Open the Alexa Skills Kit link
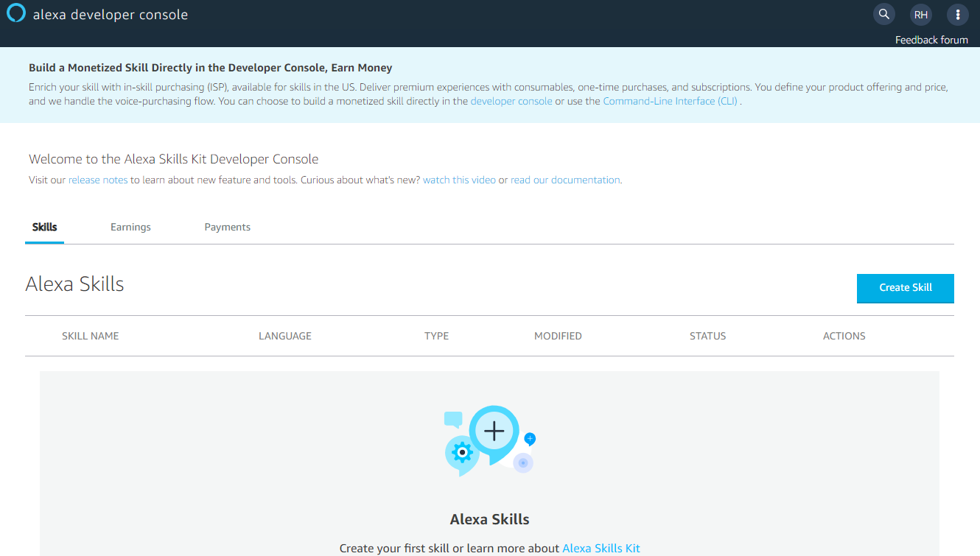980x556 pixels. [x=601, y=549]
